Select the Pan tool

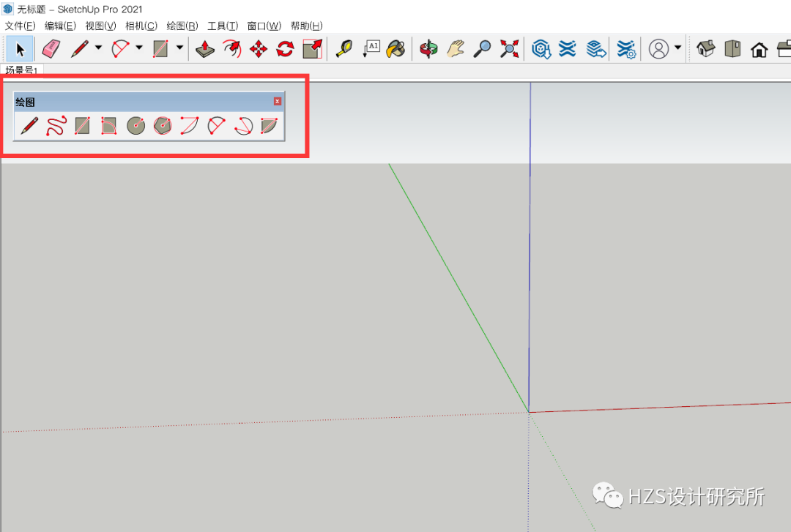pyautogui.click(x=456, y=49)
